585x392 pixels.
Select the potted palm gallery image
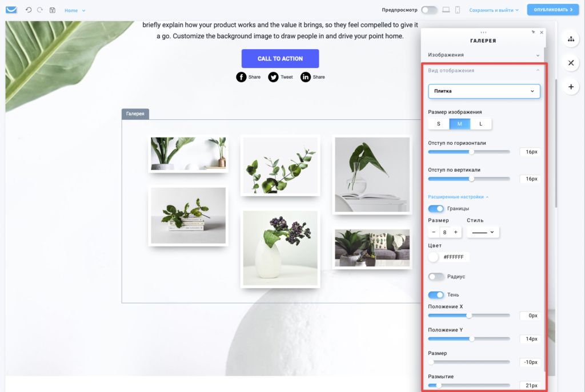point(189,153)
